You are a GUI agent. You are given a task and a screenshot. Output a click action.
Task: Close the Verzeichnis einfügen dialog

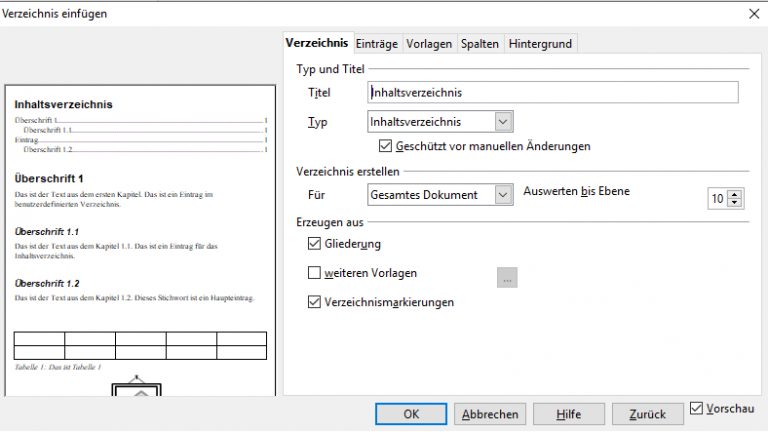(754, 14)
